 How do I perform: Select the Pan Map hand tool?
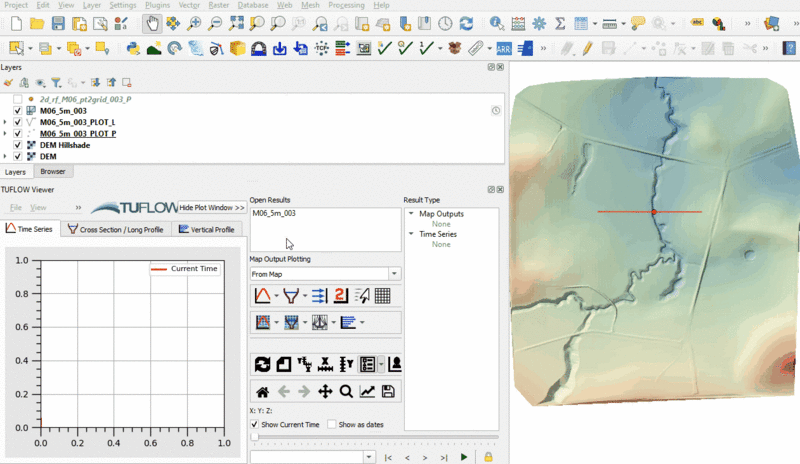tap(151, 23)
